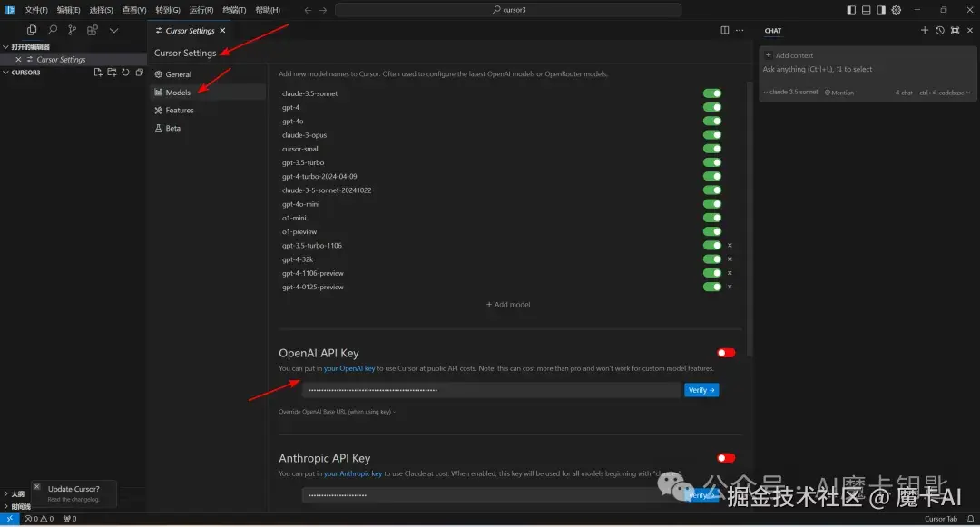Open the claude-3.5-sonnet model dropdown in chat
The image size is (980, 527).
pyautogui.click(x=790, y=93)
